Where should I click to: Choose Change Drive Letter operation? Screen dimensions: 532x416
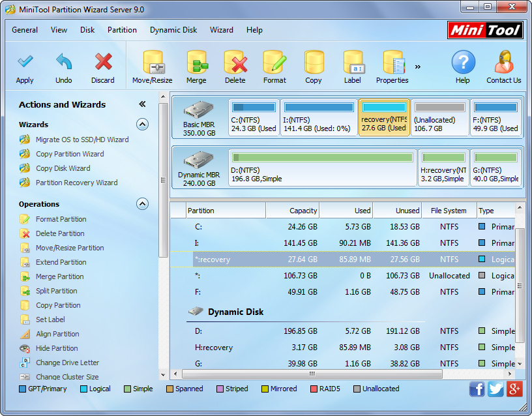[59, 363]
